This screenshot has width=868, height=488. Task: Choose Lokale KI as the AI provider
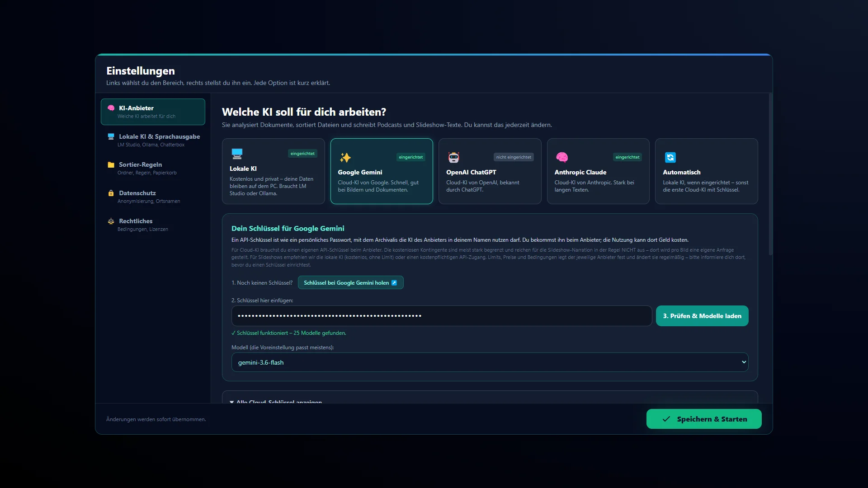pos(274,171)
